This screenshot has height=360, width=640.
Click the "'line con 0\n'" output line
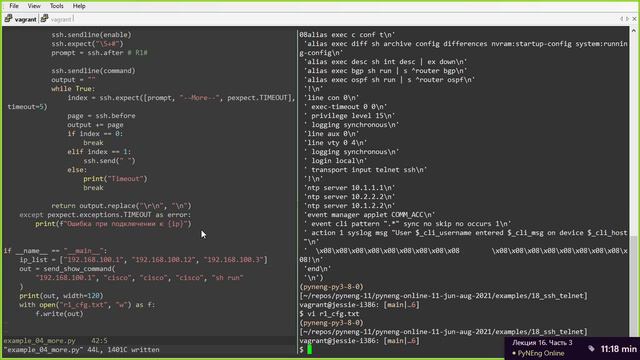(x=331, y=98)
